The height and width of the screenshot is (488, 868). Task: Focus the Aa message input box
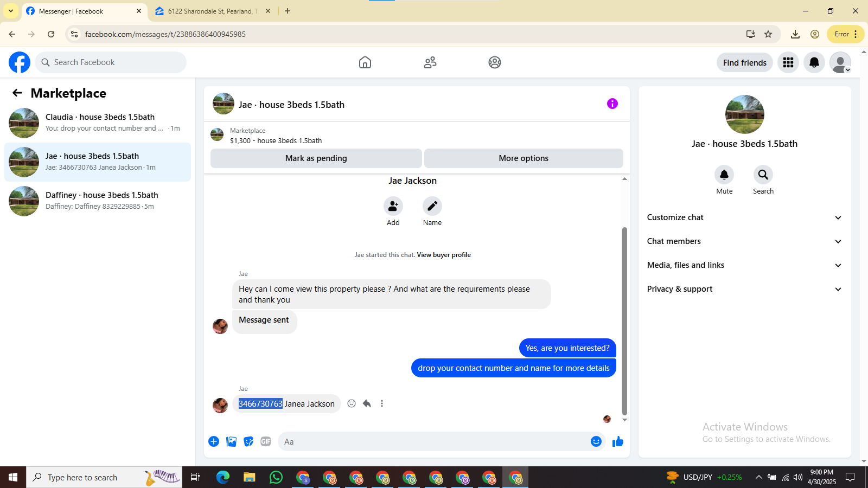[433, 441]
